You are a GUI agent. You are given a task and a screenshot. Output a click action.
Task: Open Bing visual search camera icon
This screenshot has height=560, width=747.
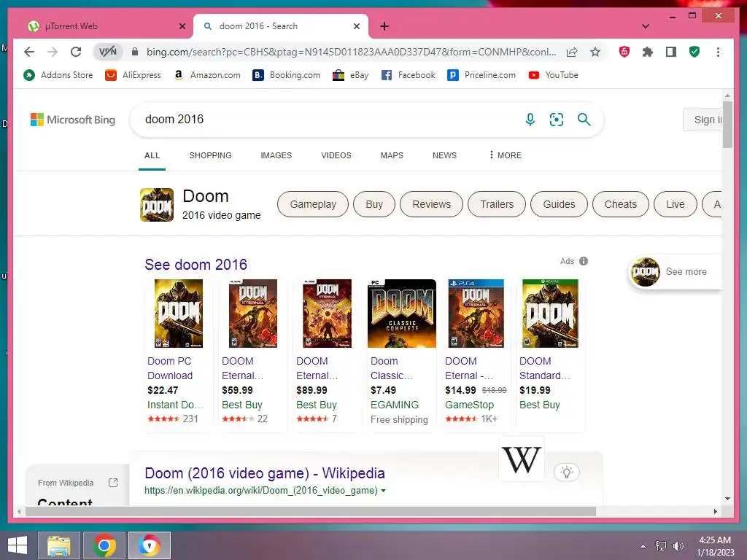coord(557,120)
